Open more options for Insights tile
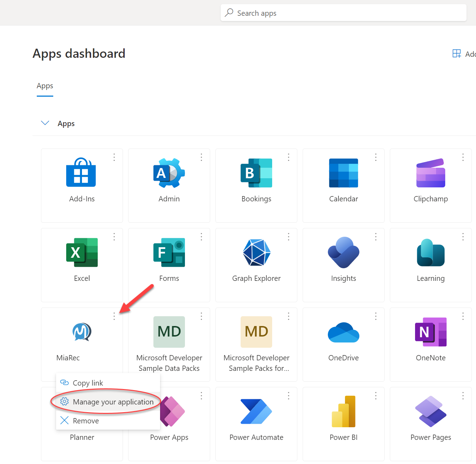The width and height of the screenshot is (476, 464). 376,237
